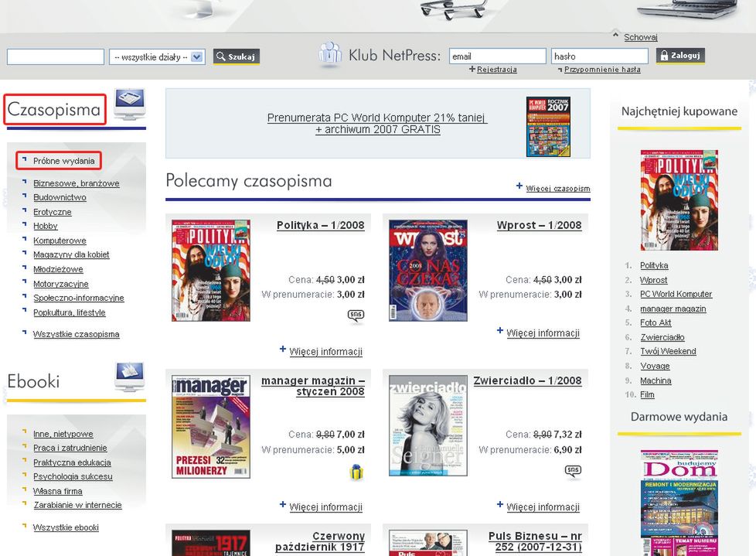Click the Budujemy Dom free issue cover
Image resolution: width=756 pixels, height=556 pixels.
tap(679, 503)
